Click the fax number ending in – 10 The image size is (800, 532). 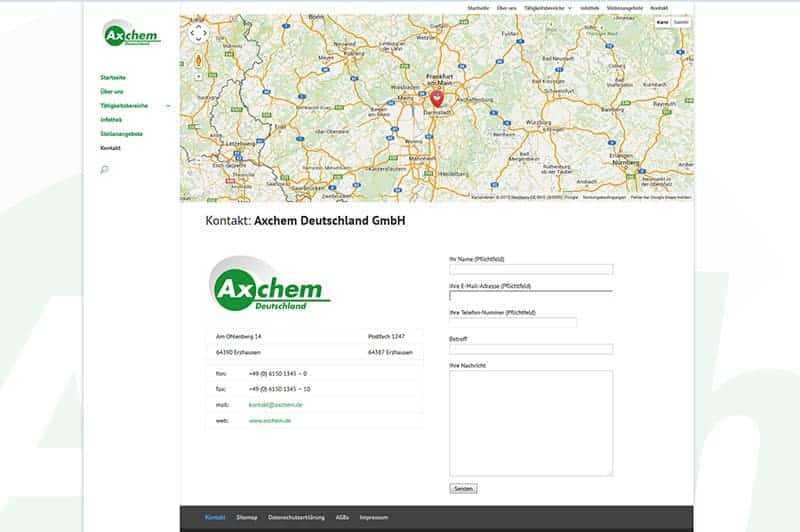tap(279, 389)
